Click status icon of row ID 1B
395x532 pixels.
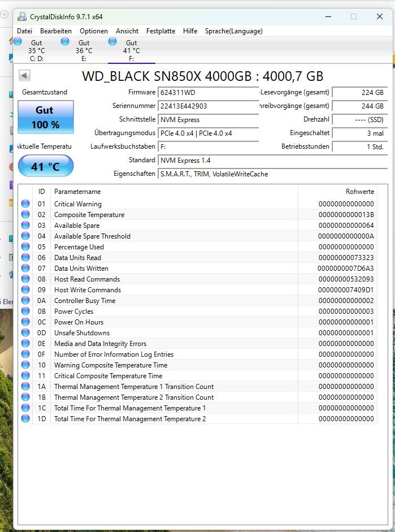(x=25, y=397)
